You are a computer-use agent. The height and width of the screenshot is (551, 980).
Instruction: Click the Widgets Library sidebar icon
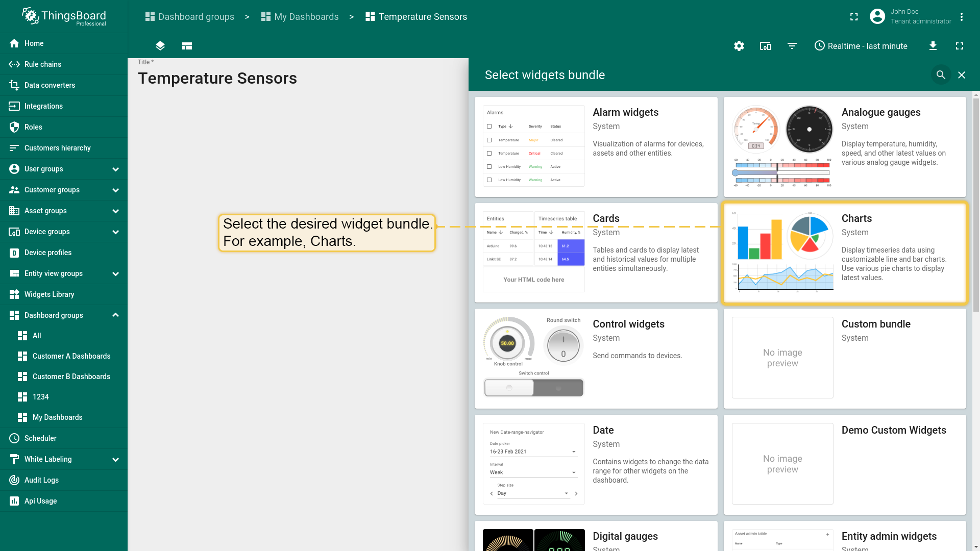(14, 294)
